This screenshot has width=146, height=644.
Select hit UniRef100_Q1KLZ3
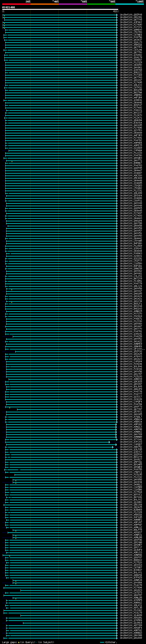coord(131,42)
